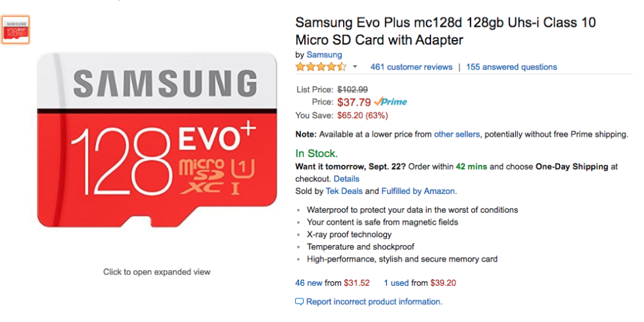The image size is (644, 322).
Task: Click the Samsung brand link
Action: pos(324,55)
